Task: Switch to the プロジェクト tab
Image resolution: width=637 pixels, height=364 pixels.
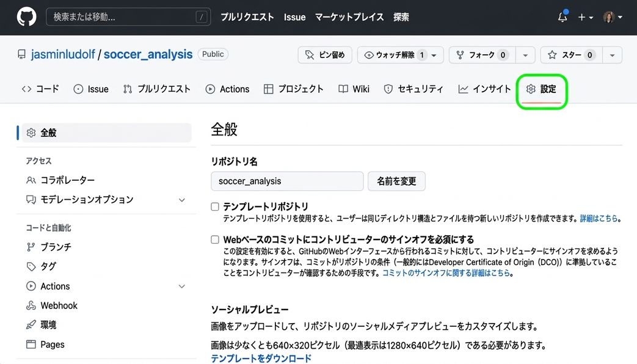Action: tap(294, 89)
